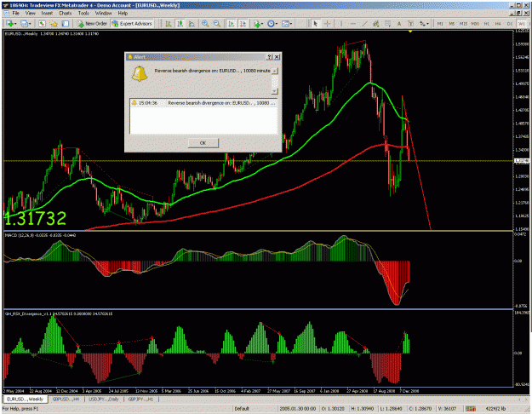Click OK in the Alert dialog
Screen dimensions: 532x414
coord(203,142)
